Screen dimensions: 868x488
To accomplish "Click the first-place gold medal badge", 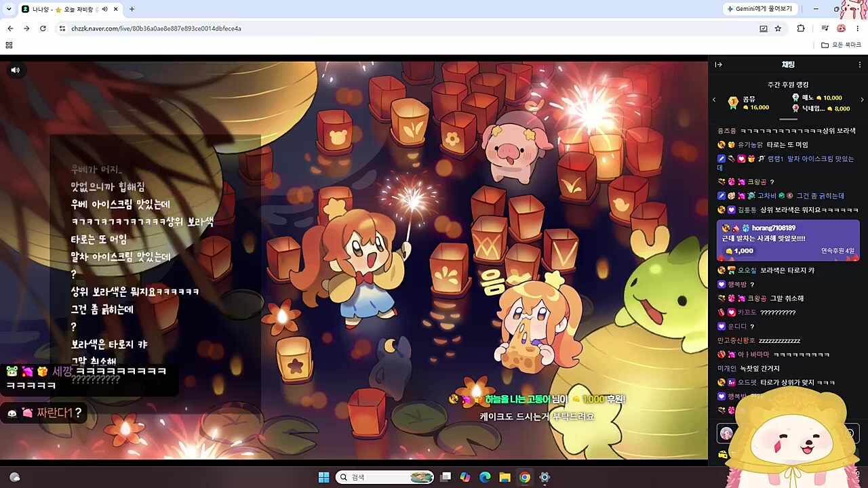I will 733,102.
